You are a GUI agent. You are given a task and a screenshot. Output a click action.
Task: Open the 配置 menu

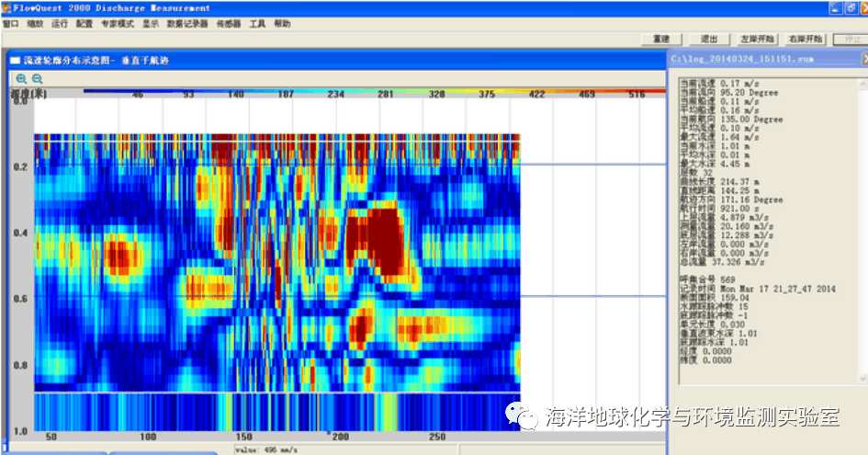point(85,24)
